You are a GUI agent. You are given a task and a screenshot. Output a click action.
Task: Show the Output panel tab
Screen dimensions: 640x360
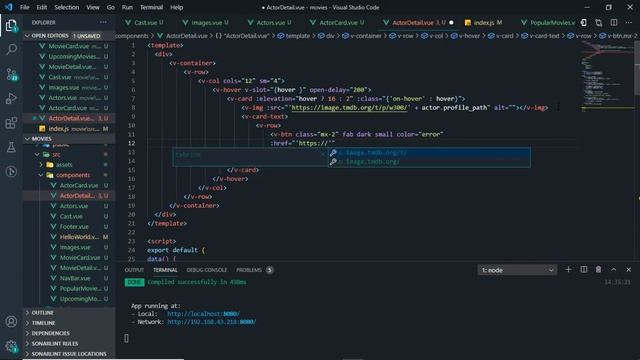134,270
